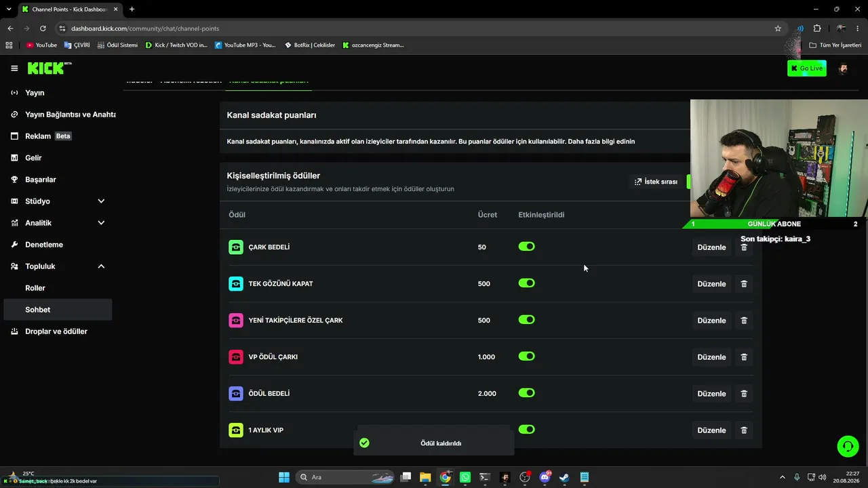Open the İstek sırası request queue
Image resolution: width=868 pixels, height=488 pixels.
[x=656, y=182]
